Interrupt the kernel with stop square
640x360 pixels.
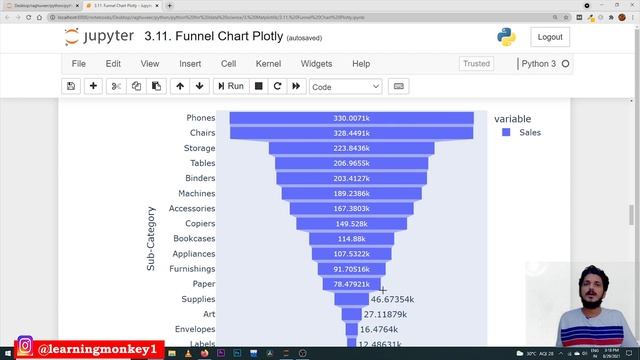[258, 86]
